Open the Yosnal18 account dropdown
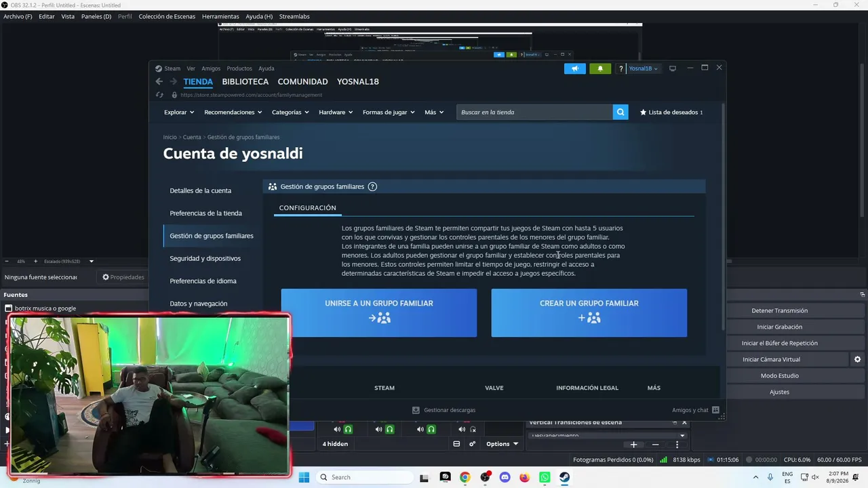The height and width of the screenshot is (488, 868). pos(643,68)
